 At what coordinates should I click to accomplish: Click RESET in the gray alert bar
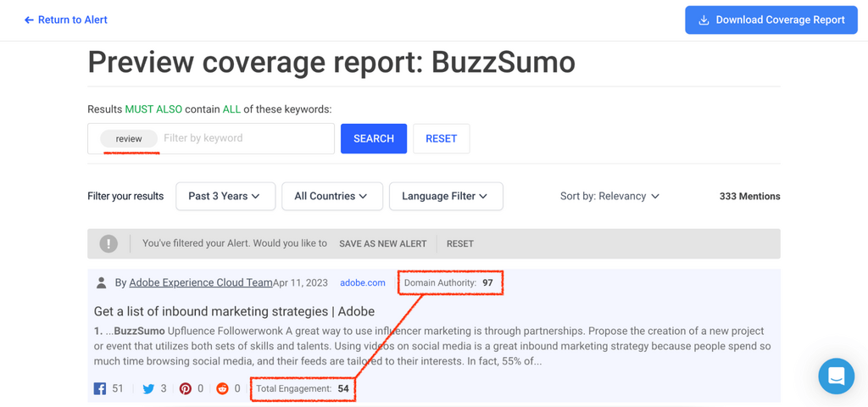(x=459, y=243)
